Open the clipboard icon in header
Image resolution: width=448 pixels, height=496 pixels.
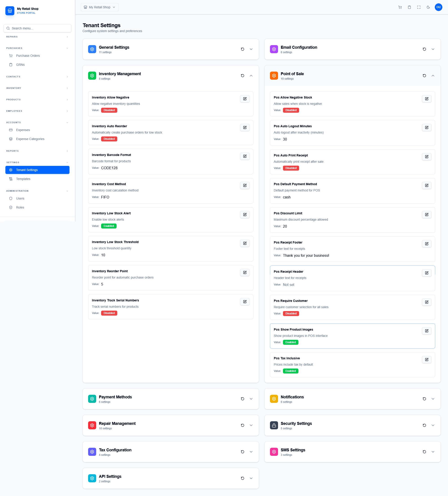[x=409, y=7]
